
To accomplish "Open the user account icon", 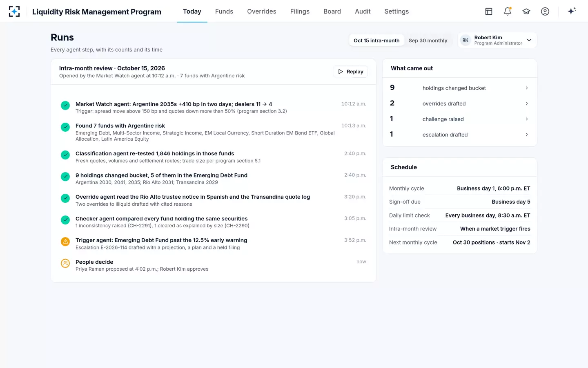I will pyautogui.click(x=545, y=11).
